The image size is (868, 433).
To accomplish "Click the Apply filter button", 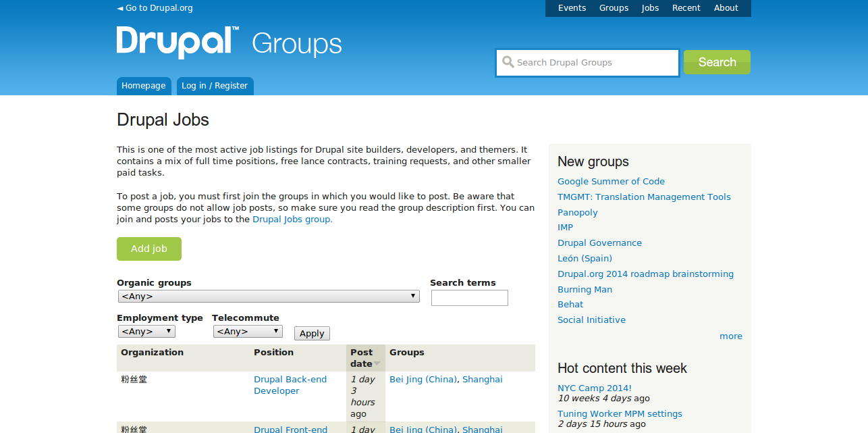I will pos(312,333).
